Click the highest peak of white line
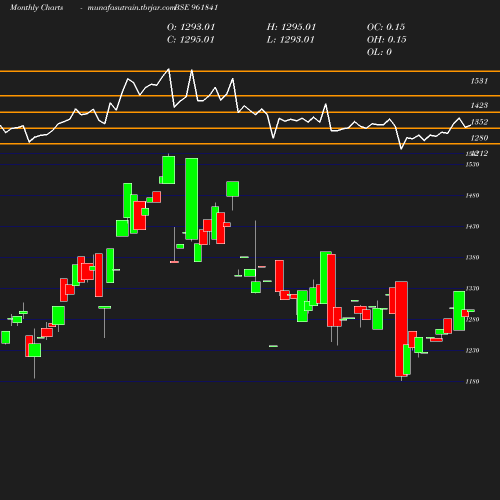500x500 pixels. (168, 69)
